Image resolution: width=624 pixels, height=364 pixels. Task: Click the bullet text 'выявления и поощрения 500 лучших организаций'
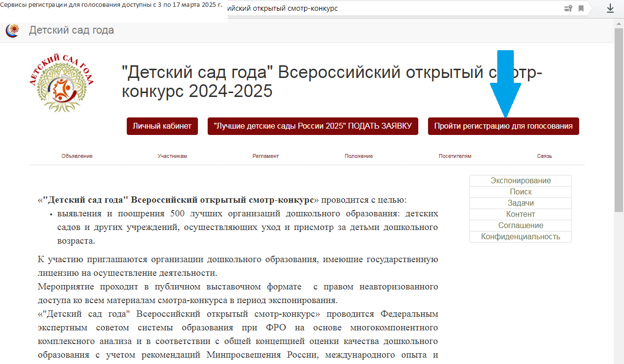(248, 227)
